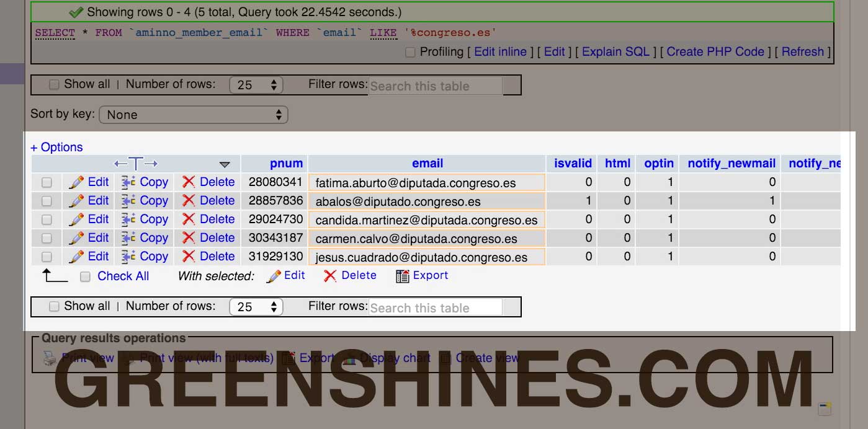Tick the checkbox for fatima.aburto row
The image size is (868, 429).
coord(47,182)
